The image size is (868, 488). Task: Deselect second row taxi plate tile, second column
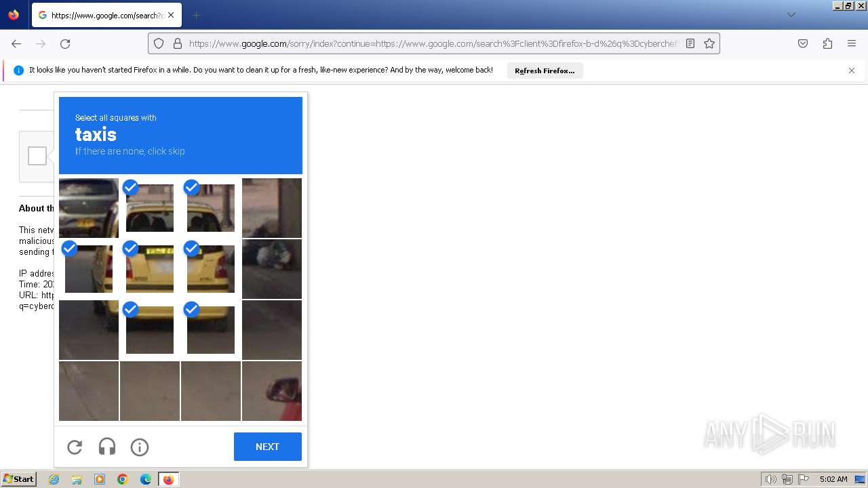tap(150, 269)
